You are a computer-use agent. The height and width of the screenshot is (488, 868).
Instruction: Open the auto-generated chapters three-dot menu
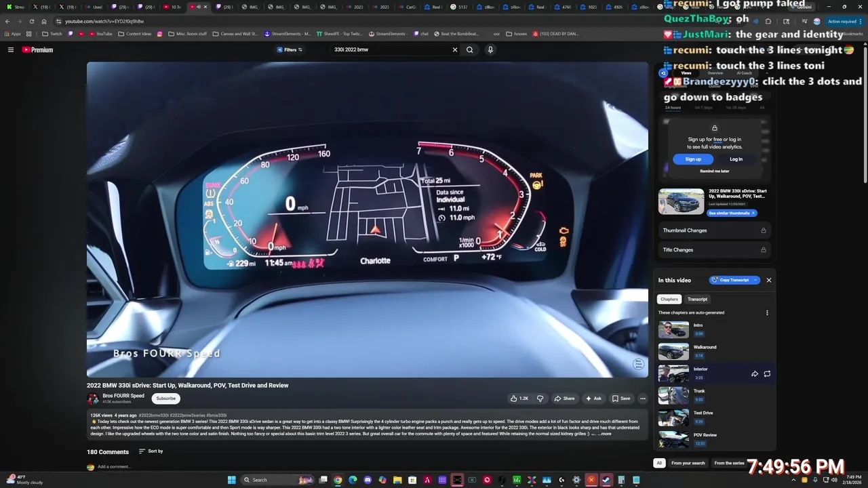coord(767,313)
